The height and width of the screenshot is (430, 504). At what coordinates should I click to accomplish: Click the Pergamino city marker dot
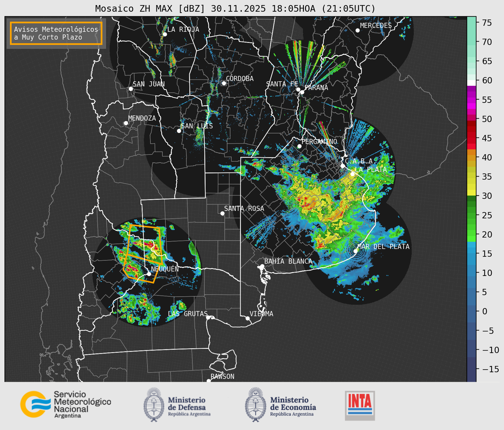[x=299, y=146]
